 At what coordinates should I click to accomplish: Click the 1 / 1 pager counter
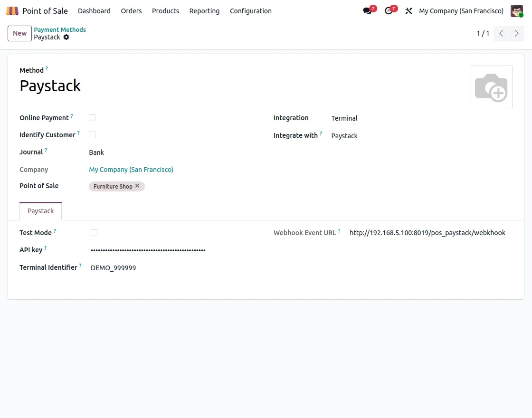pos(483,33)
